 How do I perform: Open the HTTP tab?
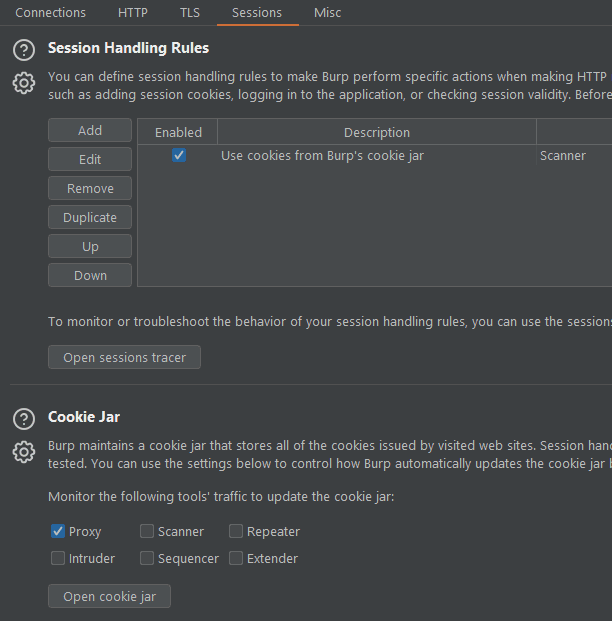(x=133, y=13)
